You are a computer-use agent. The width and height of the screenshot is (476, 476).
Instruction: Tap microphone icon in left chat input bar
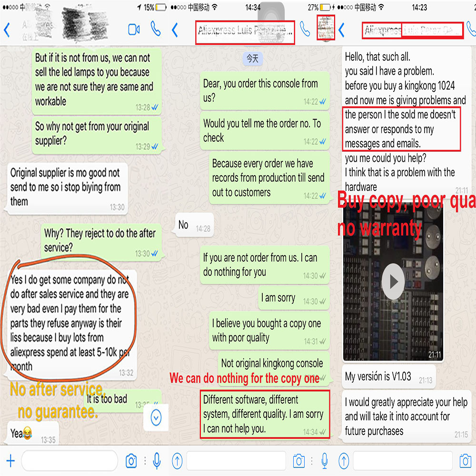[157, 461]
